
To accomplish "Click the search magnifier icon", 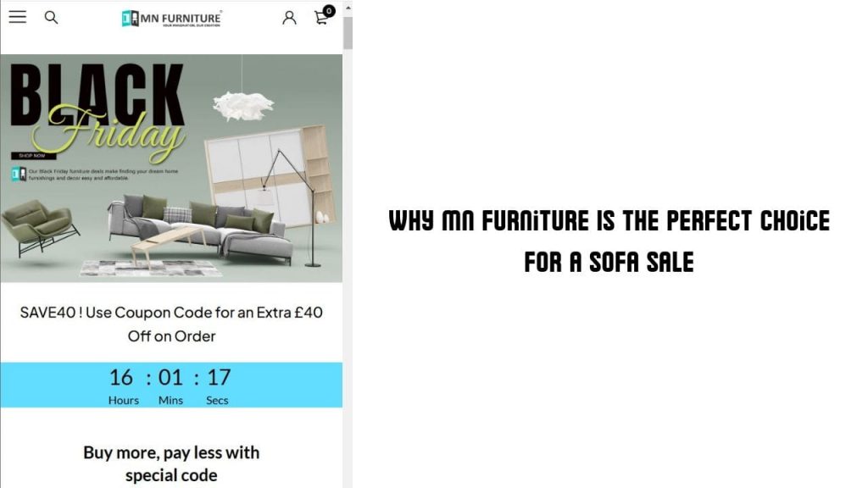I will coord(51,18).
